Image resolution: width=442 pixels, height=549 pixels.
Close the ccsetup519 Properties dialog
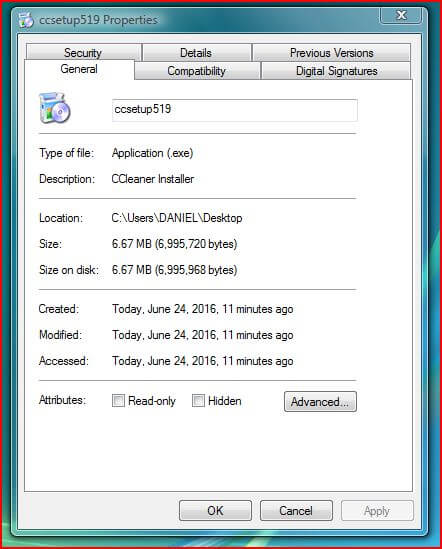point(401,15)
